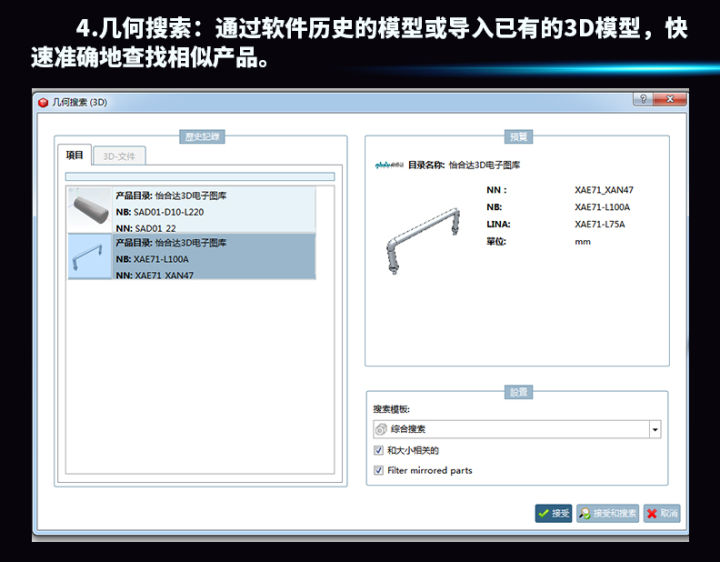Click the 接受 accept button

point(553,513)
